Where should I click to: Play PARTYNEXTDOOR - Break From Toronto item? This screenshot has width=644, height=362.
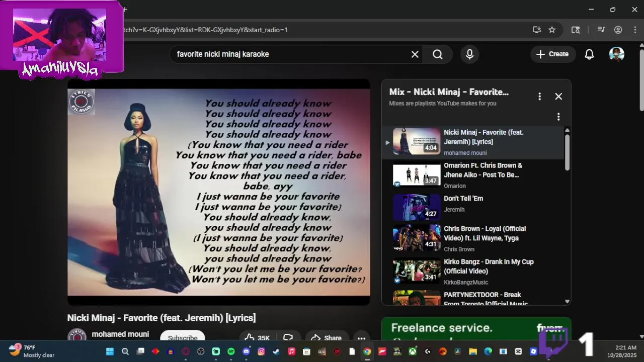coord(474,298)
